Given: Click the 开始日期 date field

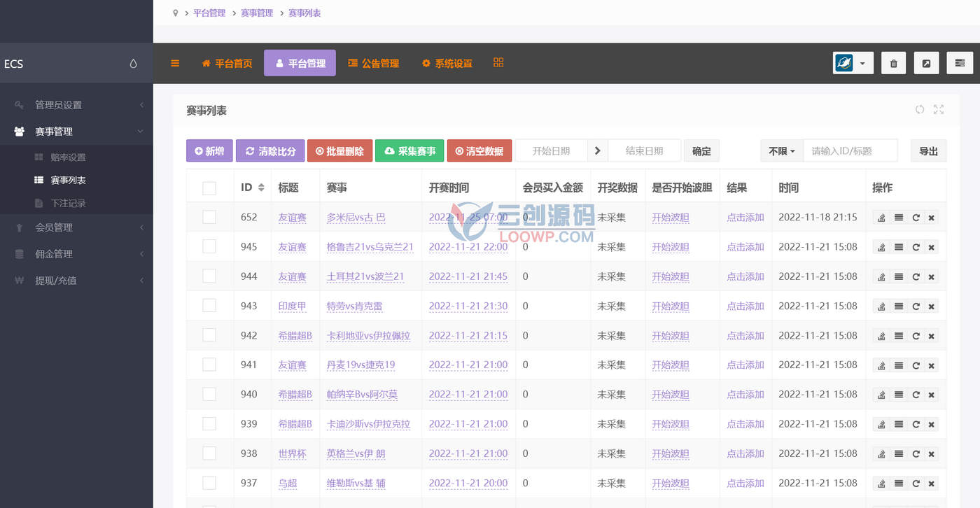Looking at the screenshot, I should pos(552,150).
